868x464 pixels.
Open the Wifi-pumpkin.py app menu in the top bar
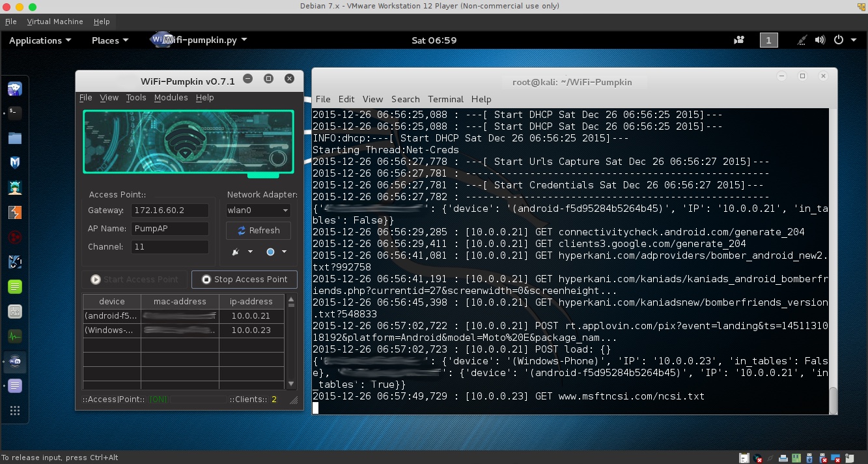(199, 40)
